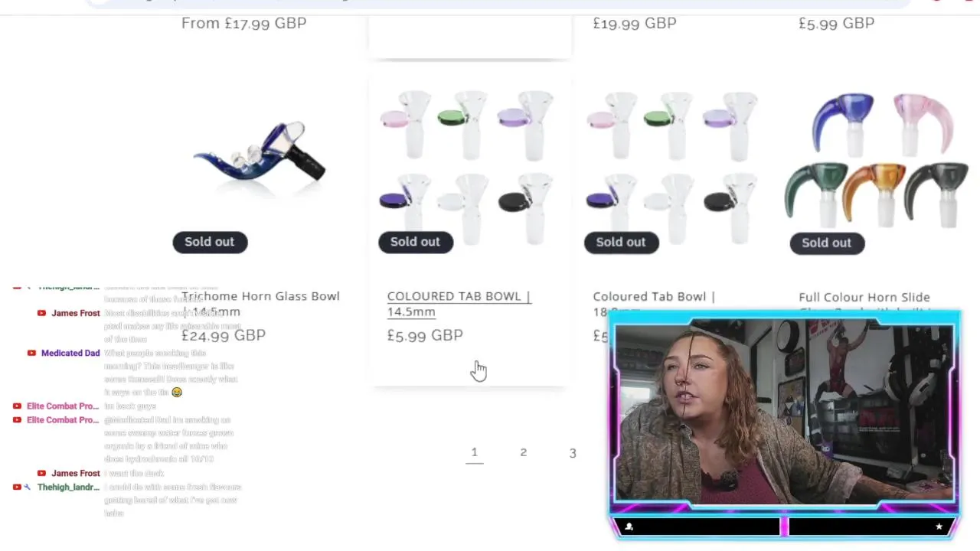Click the Sold out badge on Trichome Horn bowl
This screenshot has height=551, width=980.
point(210,242)
